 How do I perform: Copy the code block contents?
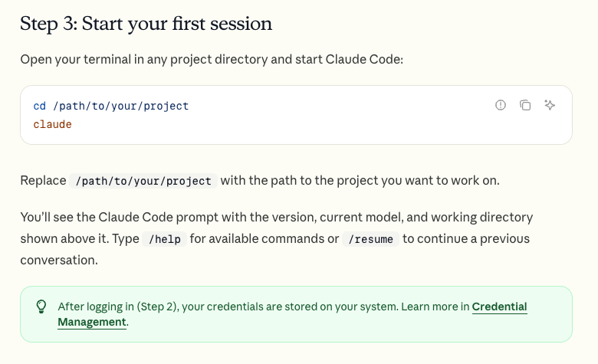click(525, 105)
